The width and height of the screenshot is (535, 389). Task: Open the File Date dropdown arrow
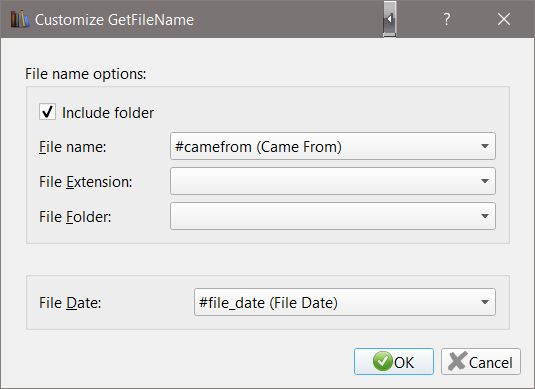485,302
